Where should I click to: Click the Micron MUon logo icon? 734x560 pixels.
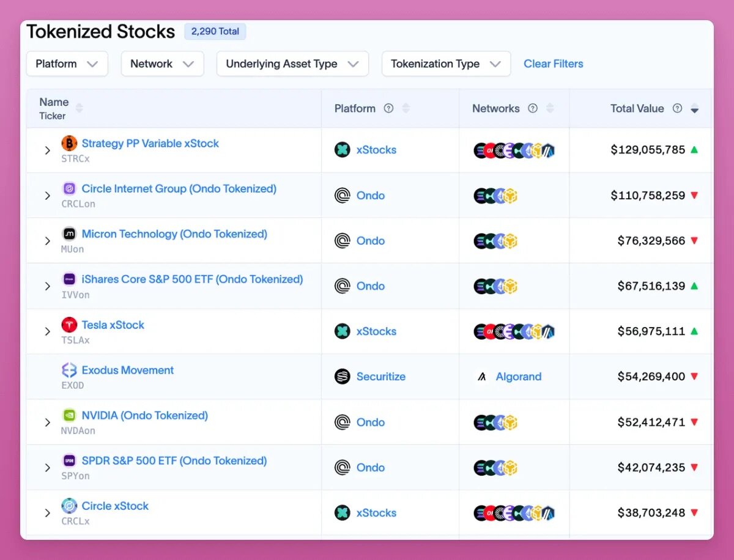tap(69, 234)
